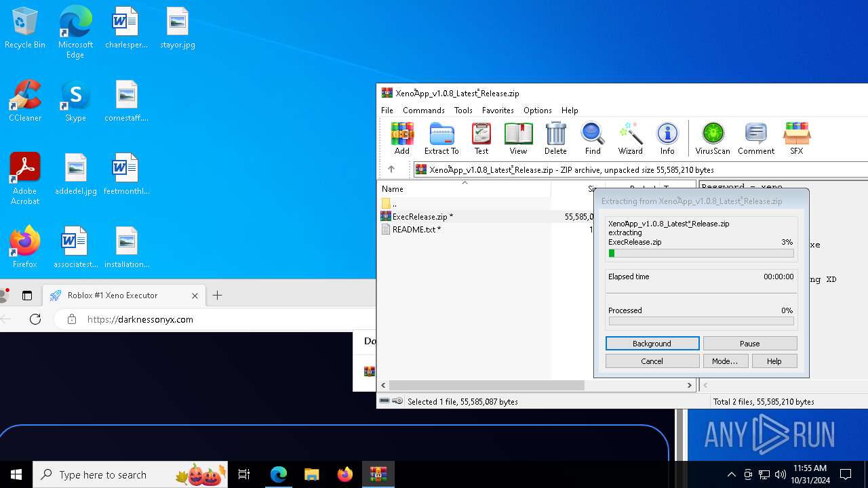Open Adobe Acrobat desktop shortcut
The height and width of the screenshot is (488, 868).
click(x=25, y=179)
